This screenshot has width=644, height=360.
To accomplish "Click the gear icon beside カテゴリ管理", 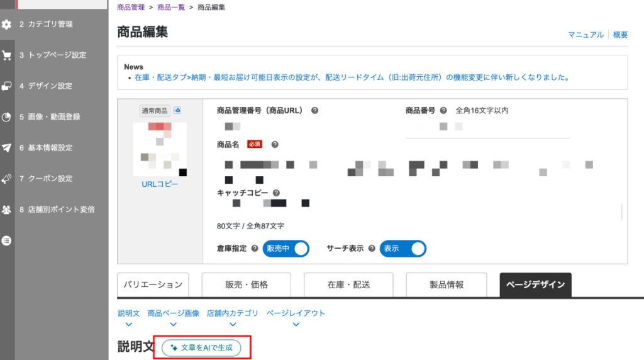I will point(7,25).
